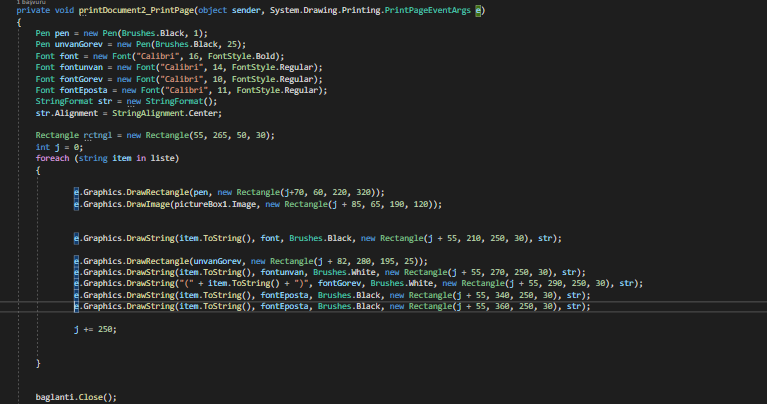The width and height of the screenshot is (767, 404).
Task: Open the '1 başvuru' reference link
Action: click(x=31, y=2)
